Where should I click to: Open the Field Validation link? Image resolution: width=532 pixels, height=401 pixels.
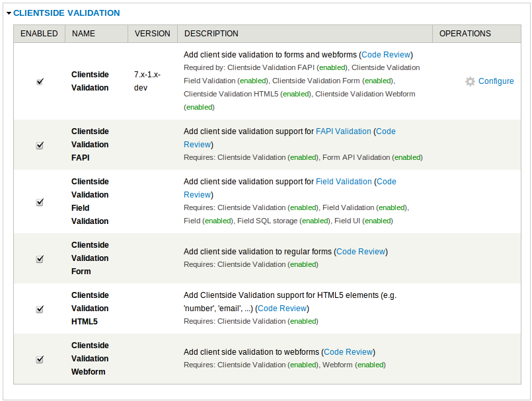(344, 182)
